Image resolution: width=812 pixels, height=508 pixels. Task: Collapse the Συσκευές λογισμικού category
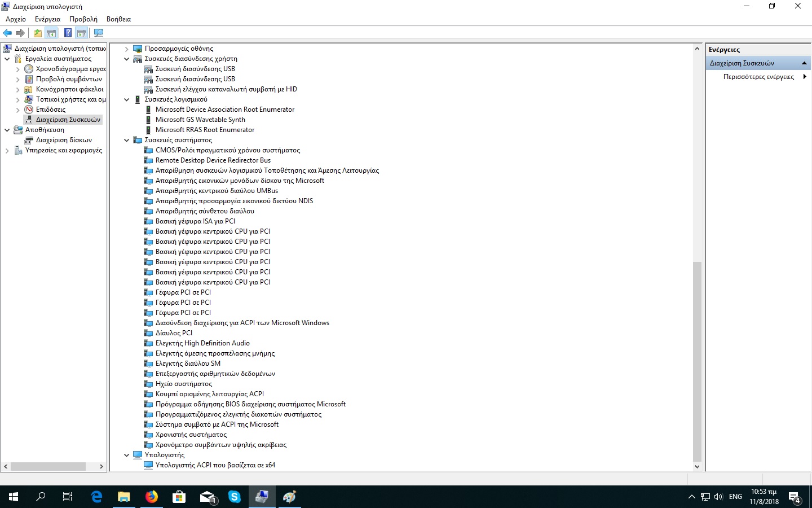pyautogui.click(x=126, y=99)
